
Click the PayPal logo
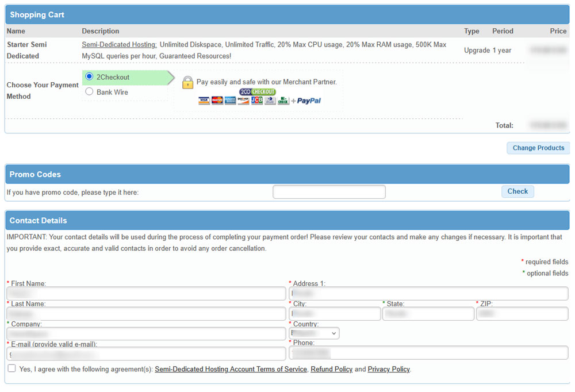click(x=309, y=99)
